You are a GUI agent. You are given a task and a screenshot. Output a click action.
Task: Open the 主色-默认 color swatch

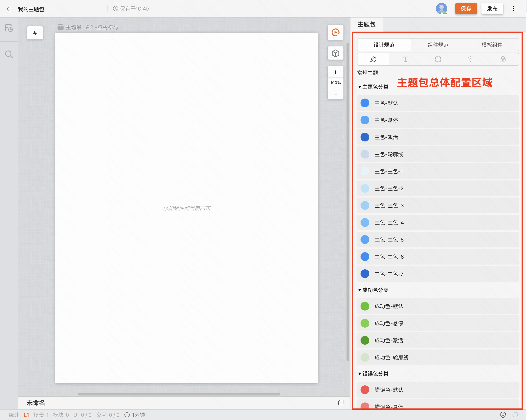click(x=365, y=103)
